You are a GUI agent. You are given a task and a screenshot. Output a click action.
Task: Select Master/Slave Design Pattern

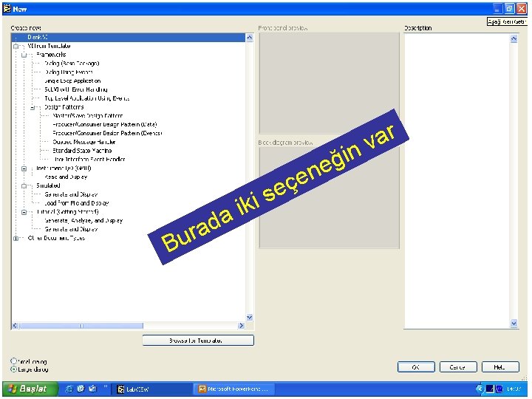(87, 116)
